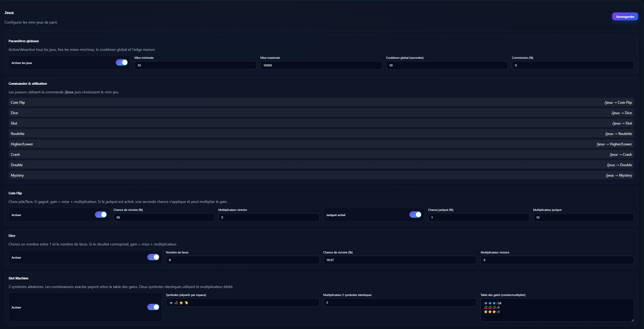Click the Sauvegarder button
Viewport: 644px width, 329px height.
(x=625, y=17)
